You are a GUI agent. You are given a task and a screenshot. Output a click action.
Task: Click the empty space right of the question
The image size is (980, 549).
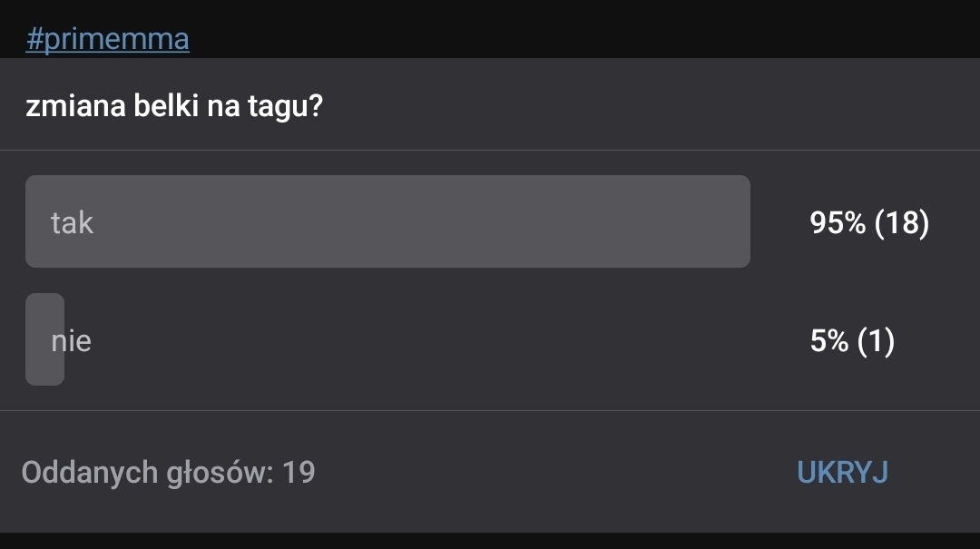(635, 106)
